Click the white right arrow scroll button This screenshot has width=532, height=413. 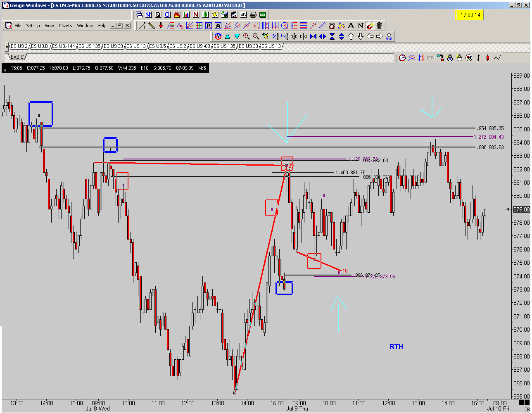pyautogui.click(x=379, y=36)
